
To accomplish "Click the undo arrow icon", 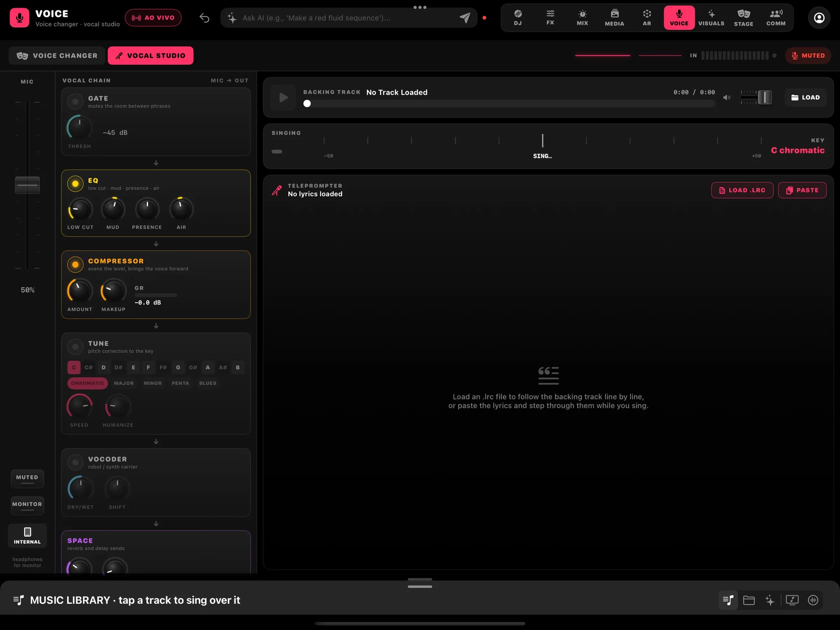I will click(x=204, y=18).
